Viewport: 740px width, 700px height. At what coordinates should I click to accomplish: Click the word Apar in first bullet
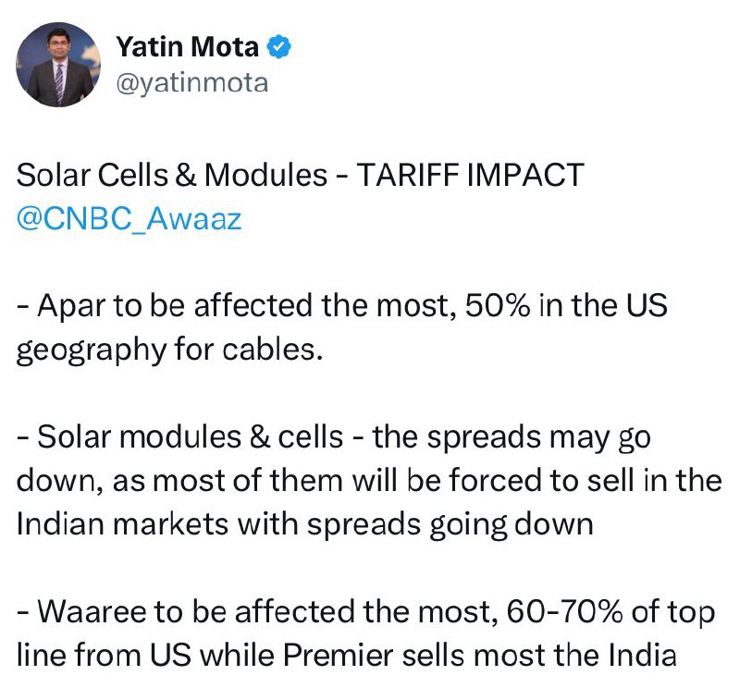[x=72, y=306]
